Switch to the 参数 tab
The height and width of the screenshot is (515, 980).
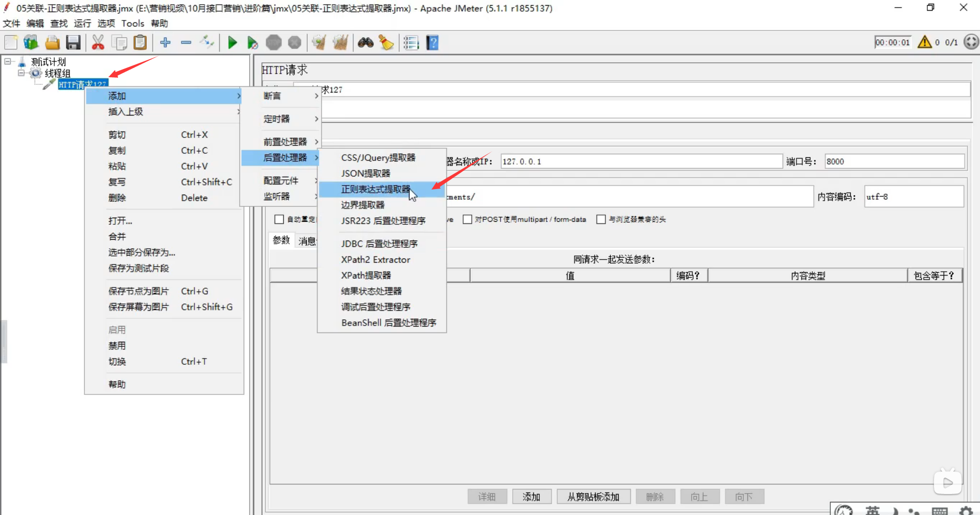[281, 240]
